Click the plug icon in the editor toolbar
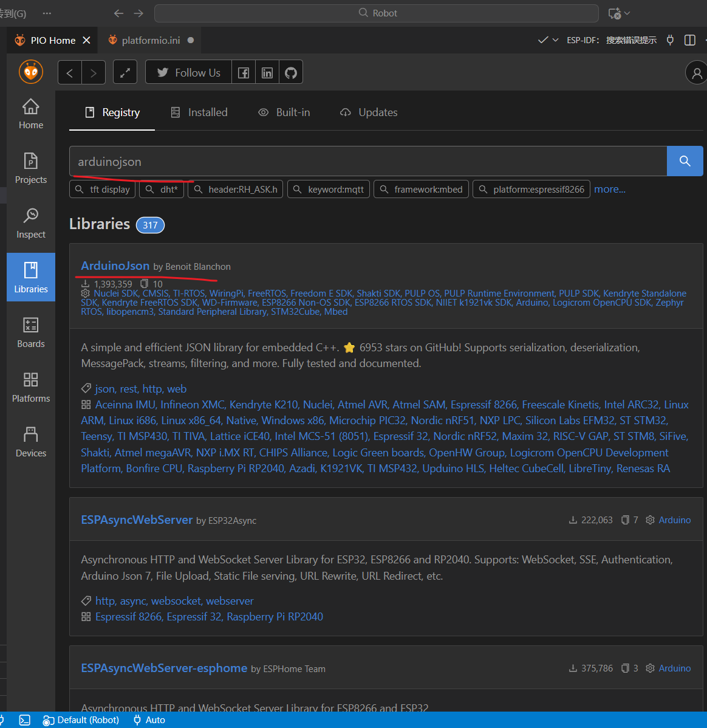The image size is (707, 728). coord(670,40)
